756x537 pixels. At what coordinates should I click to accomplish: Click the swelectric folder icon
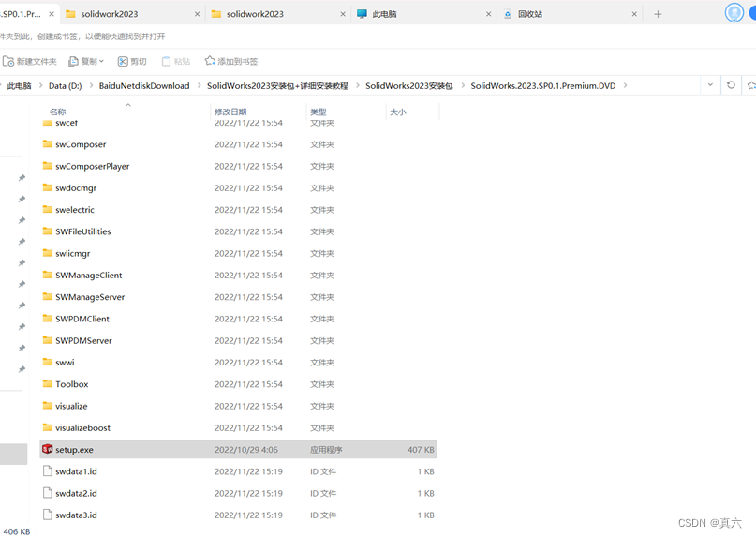click(x=47, y=209)
